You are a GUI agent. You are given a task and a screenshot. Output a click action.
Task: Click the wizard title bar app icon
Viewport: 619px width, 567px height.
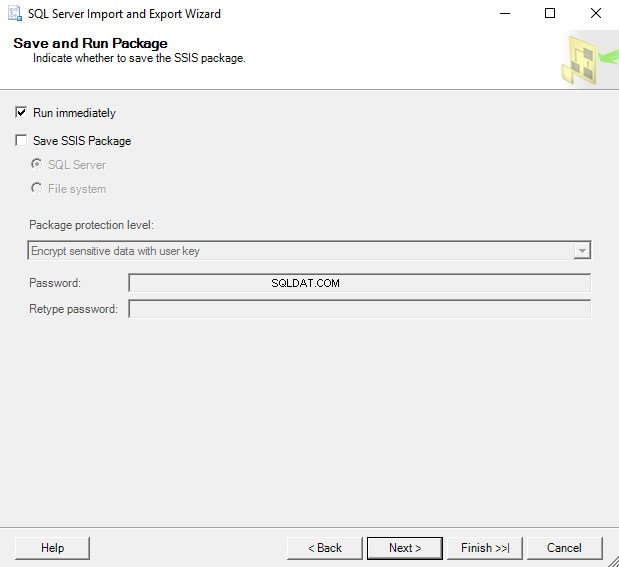coord(15,13)
